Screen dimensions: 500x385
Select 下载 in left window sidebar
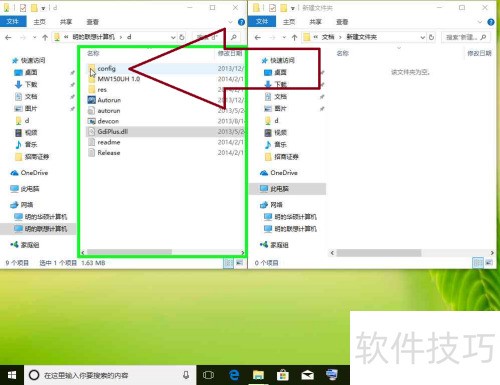tap(31, 84)
